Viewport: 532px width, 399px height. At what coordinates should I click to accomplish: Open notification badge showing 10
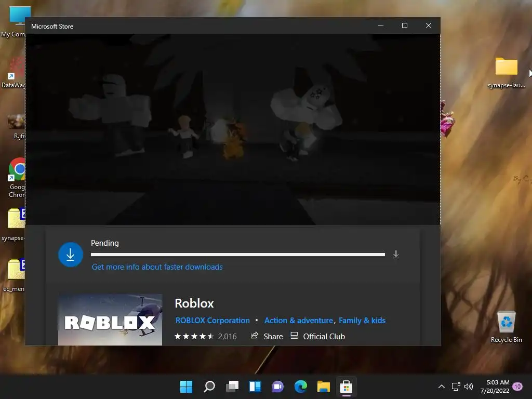517,387
